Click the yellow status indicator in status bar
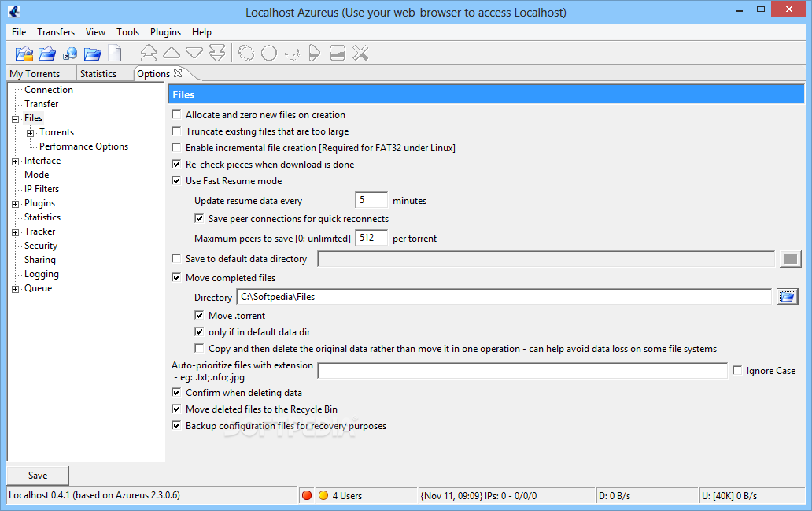Viewport: 812px width, 511px height. pyautogui.click(x=323, y=495)
